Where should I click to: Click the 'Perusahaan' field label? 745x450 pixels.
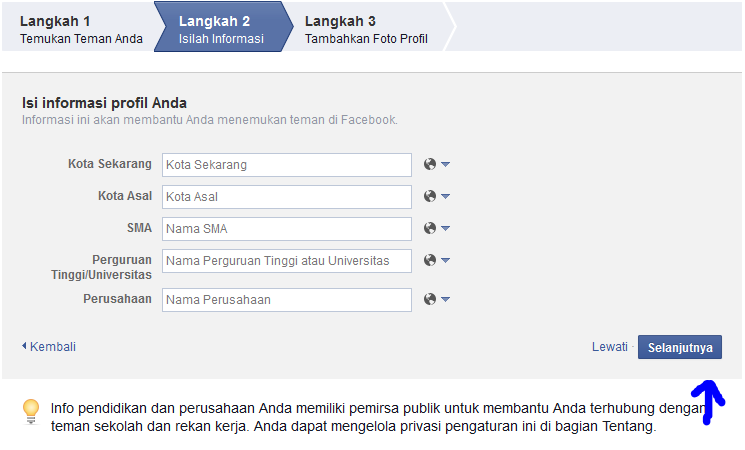click(x=117, y=299)
